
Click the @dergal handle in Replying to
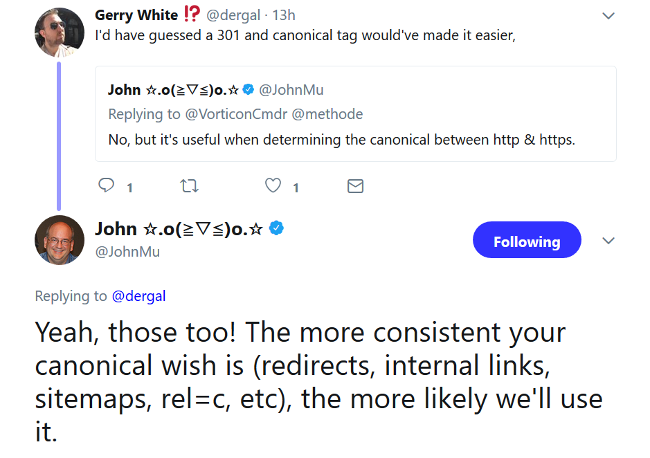pos(138,296)
